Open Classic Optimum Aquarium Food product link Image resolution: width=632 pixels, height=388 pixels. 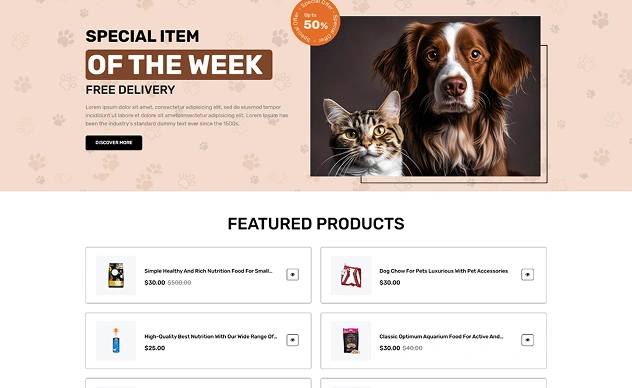pos(441,336)
